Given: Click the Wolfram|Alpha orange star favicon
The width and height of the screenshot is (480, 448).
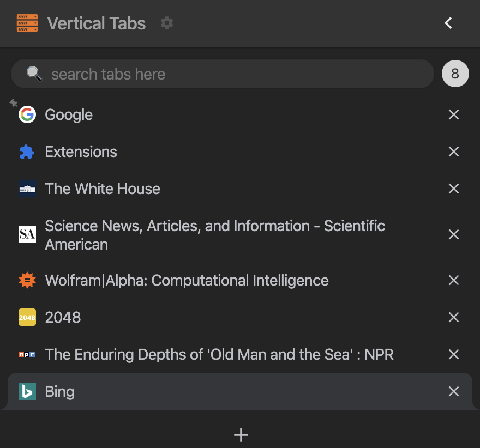Looking at the screenshot, I should 27,281.
